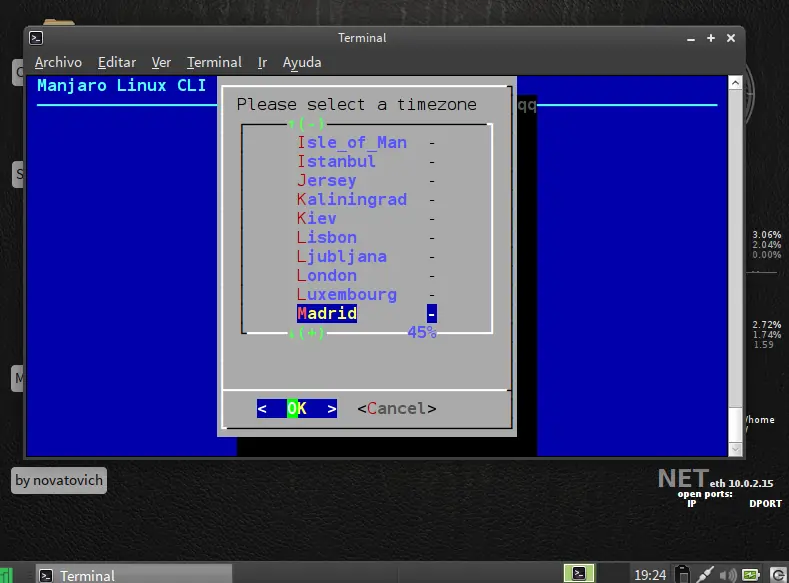Click the terminal icon in the window title bar
The height and width of the screenshot is (583, 789).
36,38
